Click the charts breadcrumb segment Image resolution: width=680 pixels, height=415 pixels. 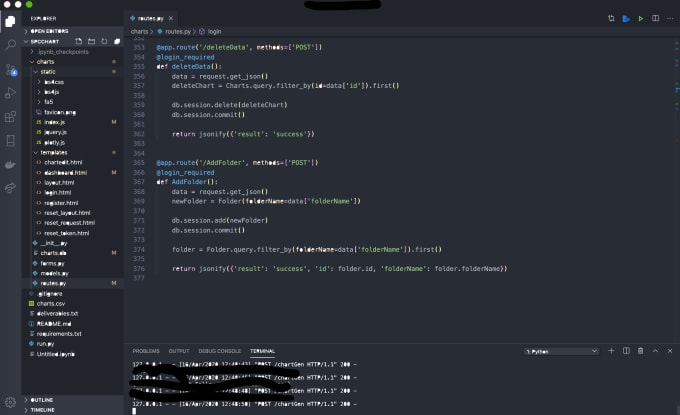[x=139, y=32]
